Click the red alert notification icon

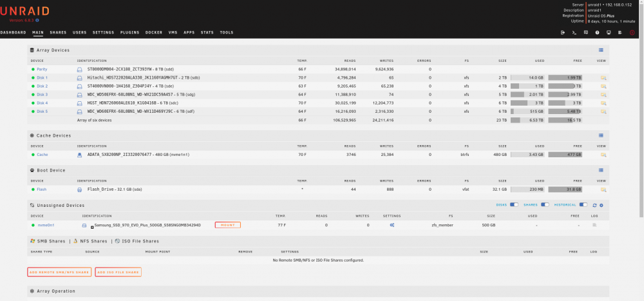[632, 32]
